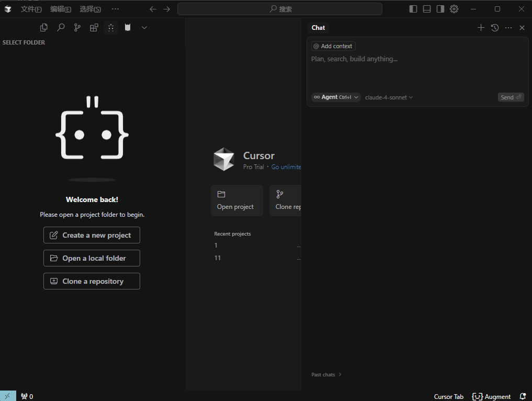Select the Augment icon in the activity bar
Image resolution: width=532 pixels, height=401 pixels.
point(111,28)
